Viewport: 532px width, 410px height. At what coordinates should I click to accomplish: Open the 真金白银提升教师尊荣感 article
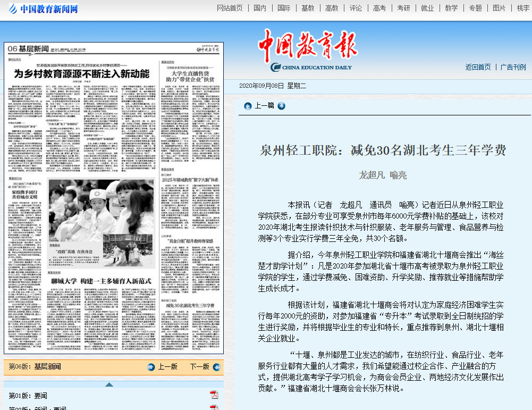[190, 241]
